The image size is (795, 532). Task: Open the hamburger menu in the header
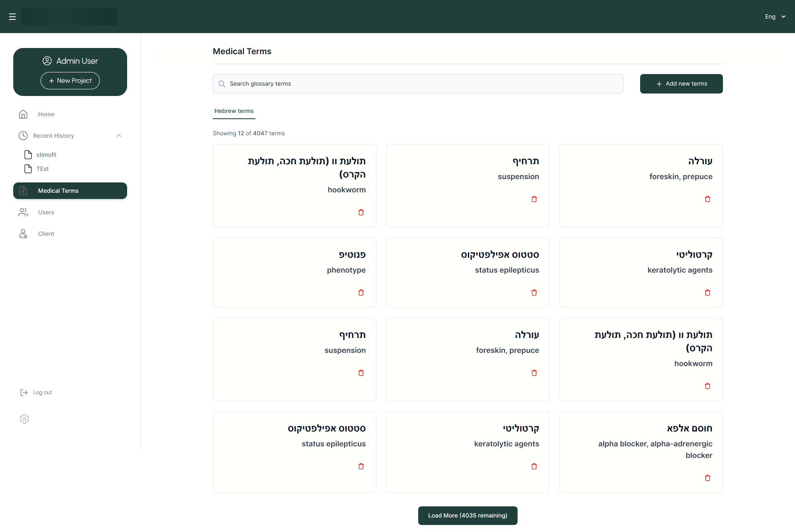[x=12, y=17]
